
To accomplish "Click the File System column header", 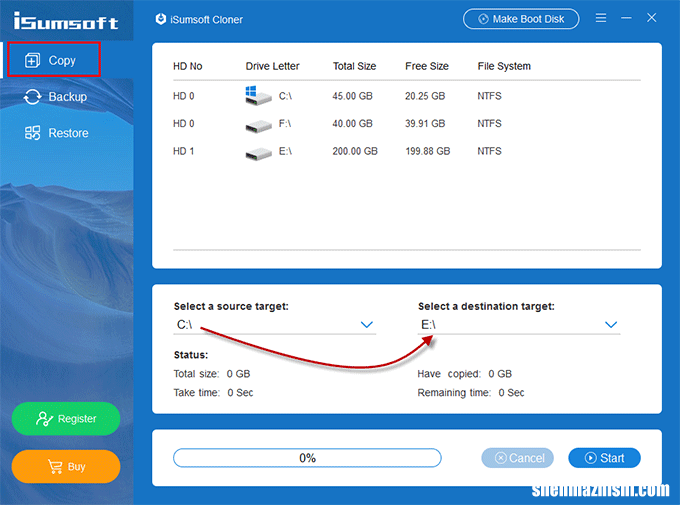I will tap(504, 66).
